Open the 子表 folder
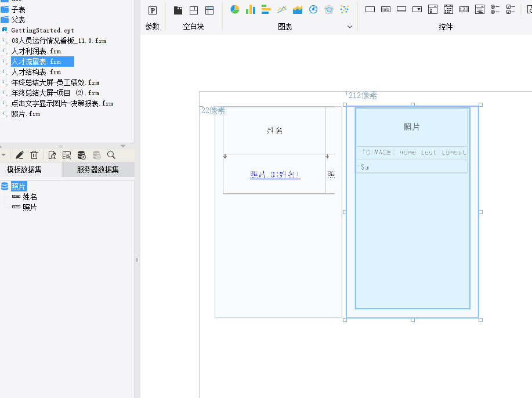This screenshot has height=398, width=532. (x=19, y=9)
